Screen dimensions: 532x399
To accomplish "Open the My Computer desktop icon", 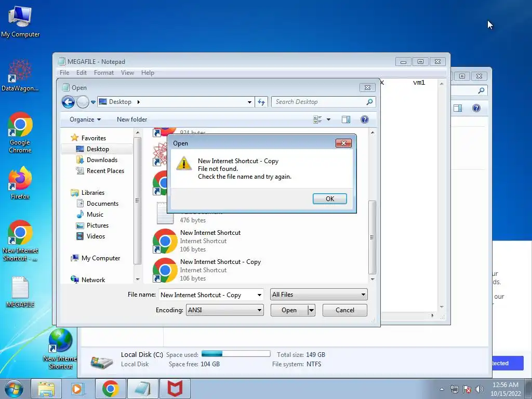I will [x=20, y=22].
